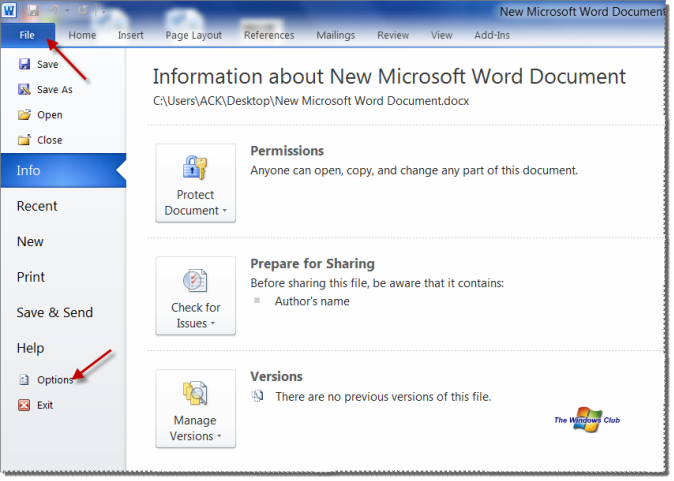Click the Options page icon

pos(24,380)
